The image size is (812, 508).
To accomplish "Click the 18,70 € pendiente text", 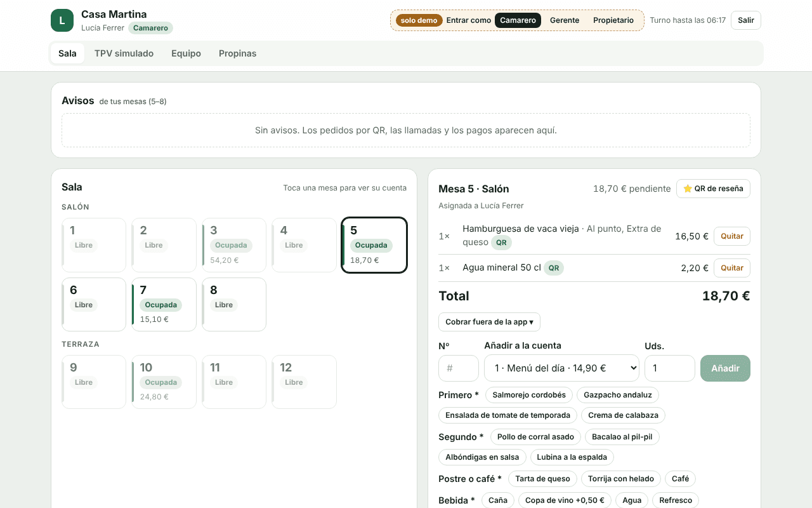I will tap(632, 189).
